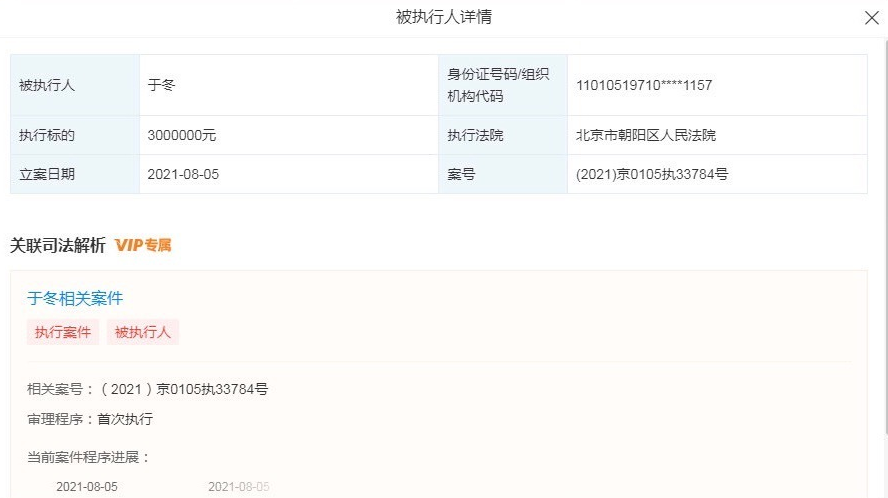This screenshot has height=498, width=888.
Task: Select court name 北京市朝阳区人民法院
Action: coord(646,135)
